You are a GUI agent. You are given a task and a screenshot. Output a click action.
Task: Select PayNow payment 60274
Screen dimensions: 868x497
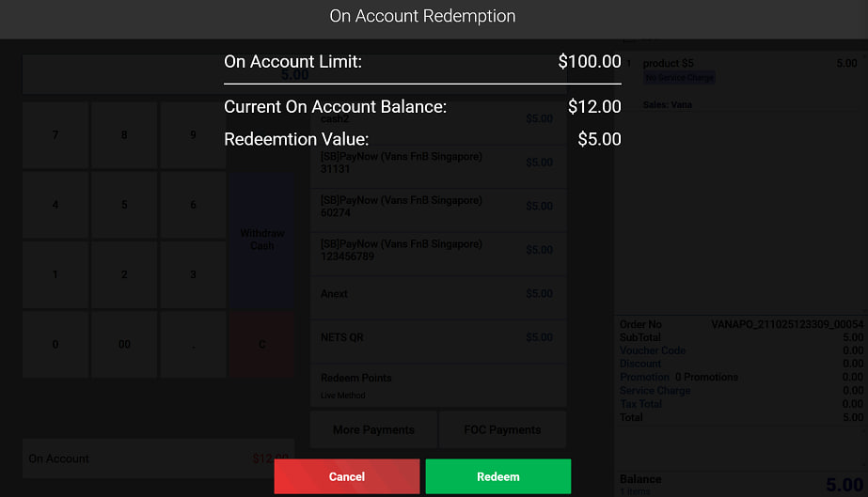[438, 206]
